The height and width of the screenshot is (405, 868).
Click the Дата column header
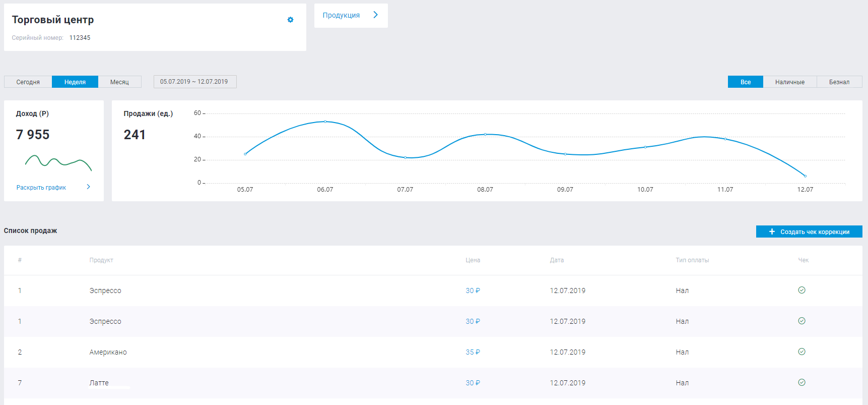tap(557, 260)
